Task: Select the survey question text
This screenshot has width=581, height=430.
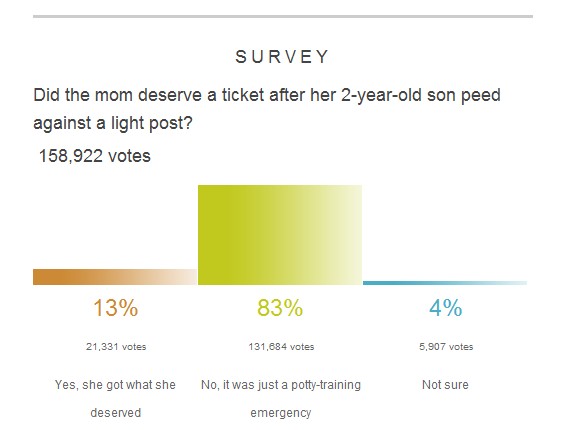Action: 267,109
